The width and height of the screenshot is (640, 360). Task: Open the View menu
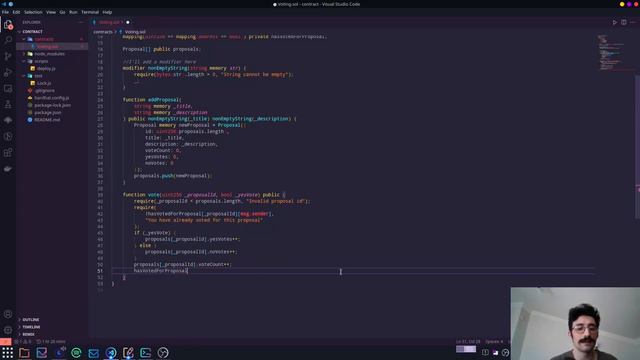tap(51, 12)
